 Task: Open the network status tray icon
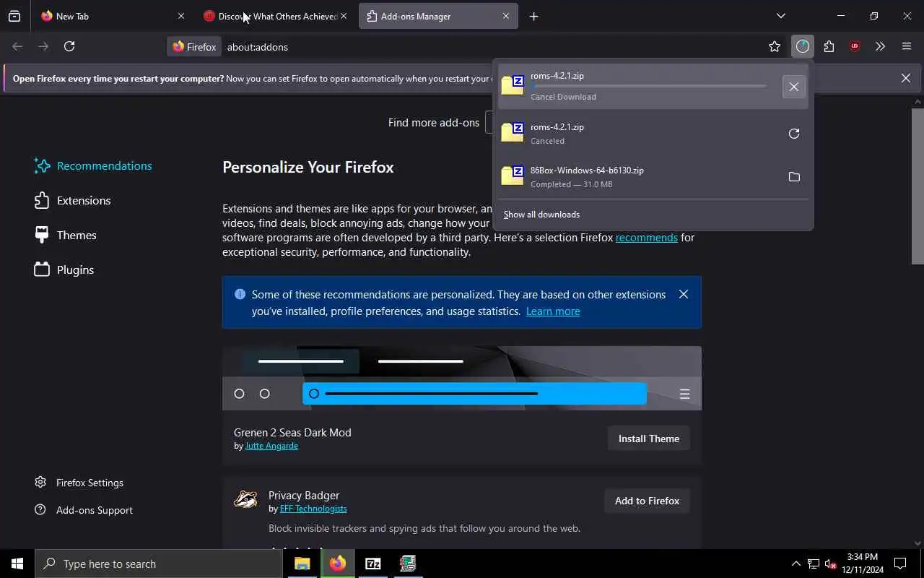pos(814,564)
